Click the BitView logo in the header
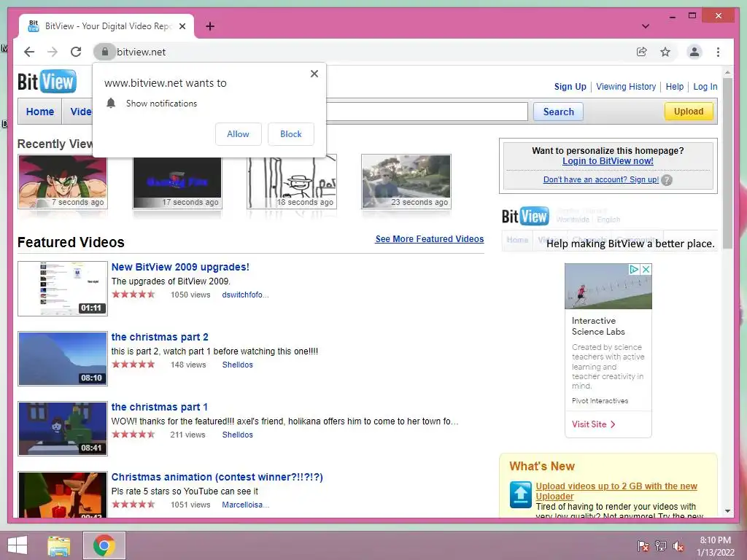The height and width of the screenshot is (560, 747). click(47, 82)
